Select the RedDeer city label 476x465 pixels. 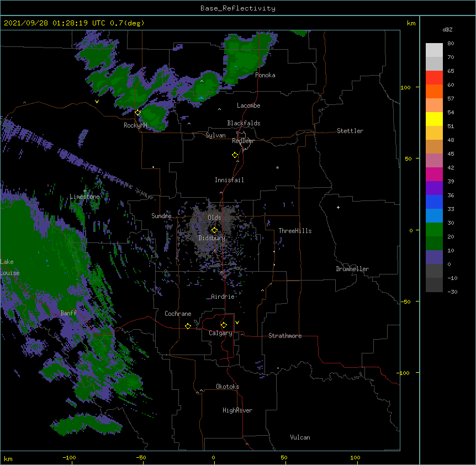pyautogui.click(x=243, y=141)
